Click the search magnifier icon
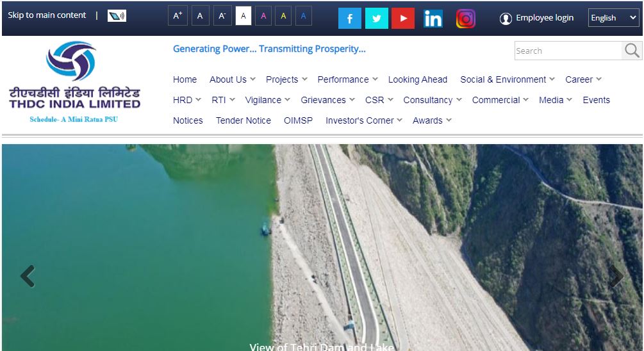The image size is (644, 351). tap(632, 51)
